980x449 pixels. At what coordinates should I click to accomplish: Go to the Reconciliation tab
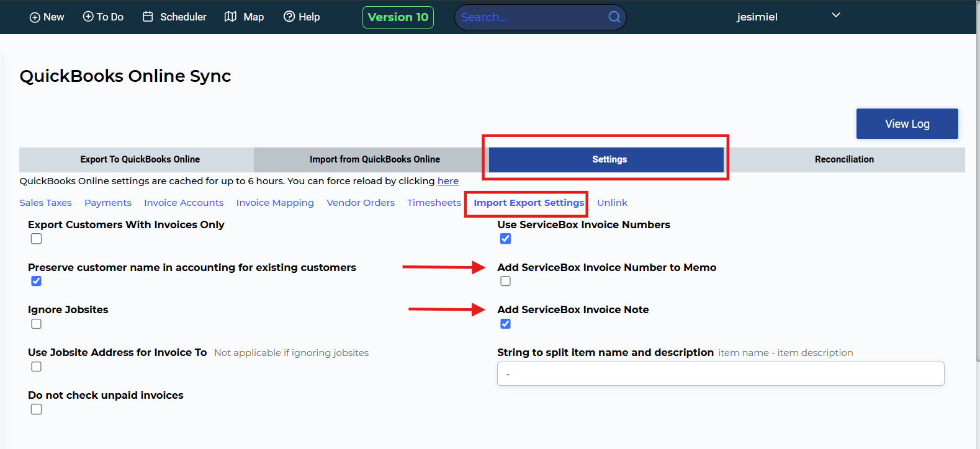(844, 159)
